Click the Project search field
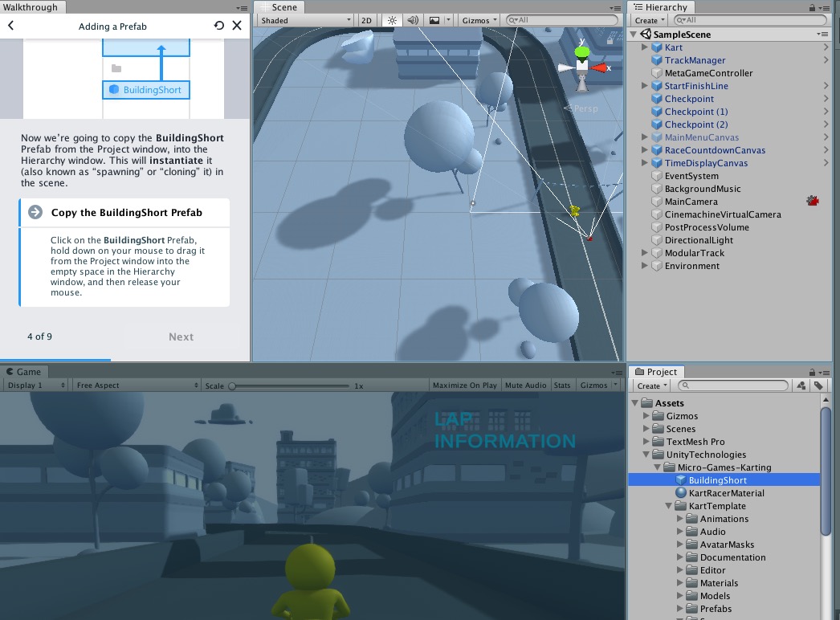Image resolution: width=840 pixels, height=620 pixels. 733,385
